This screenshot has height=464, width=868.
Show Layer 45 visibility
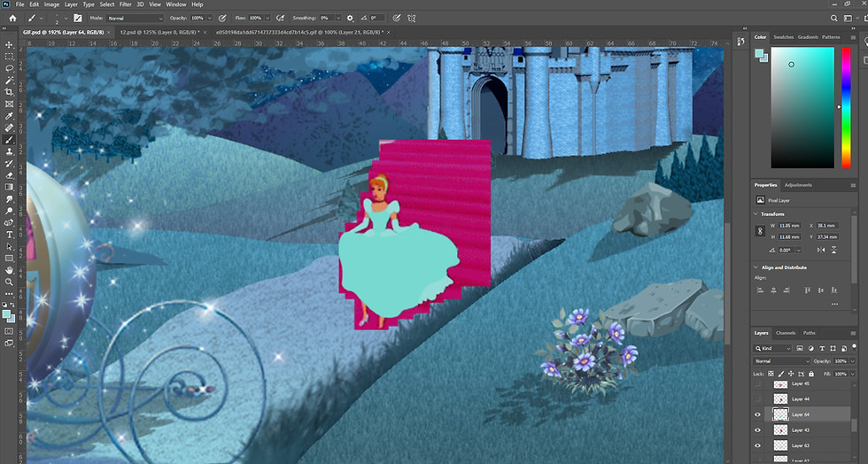tap(758, 383)
